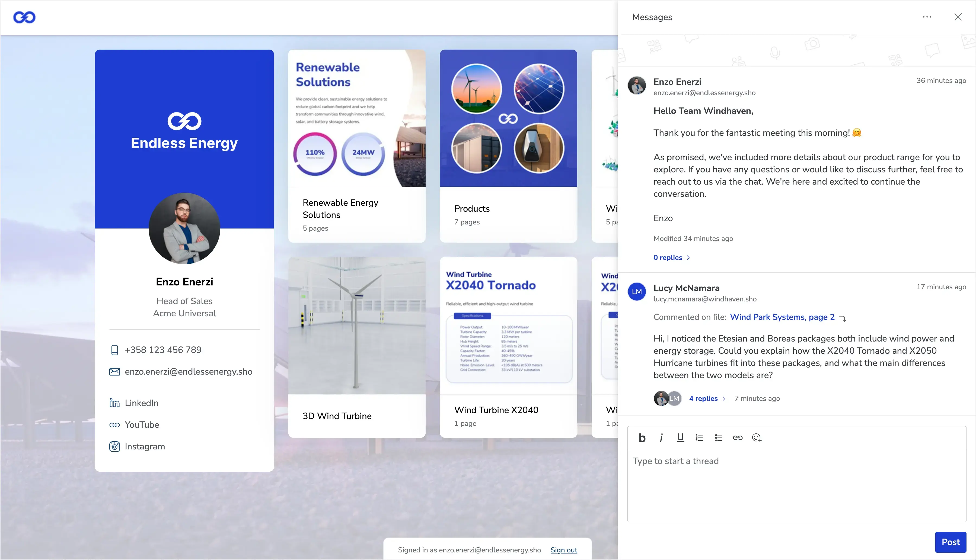
Task: Click the phone icon beside +358 number
Action: (114, 350)
